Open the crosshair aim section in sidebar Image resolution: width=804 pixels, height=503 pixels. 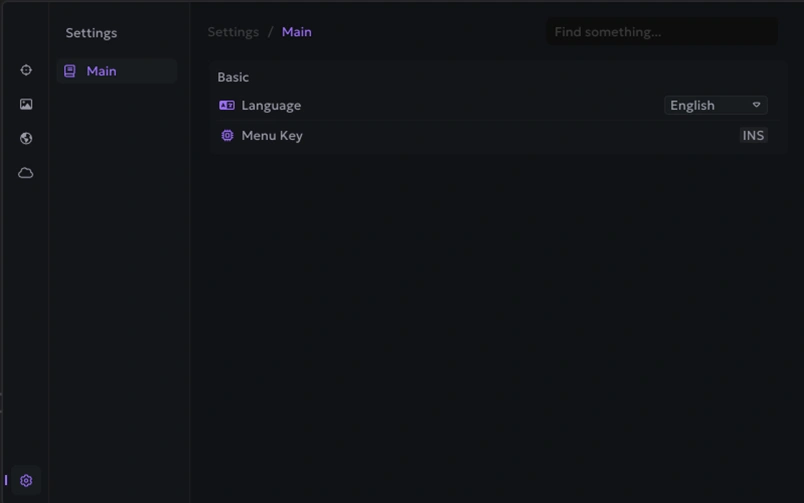coord(26,70)
